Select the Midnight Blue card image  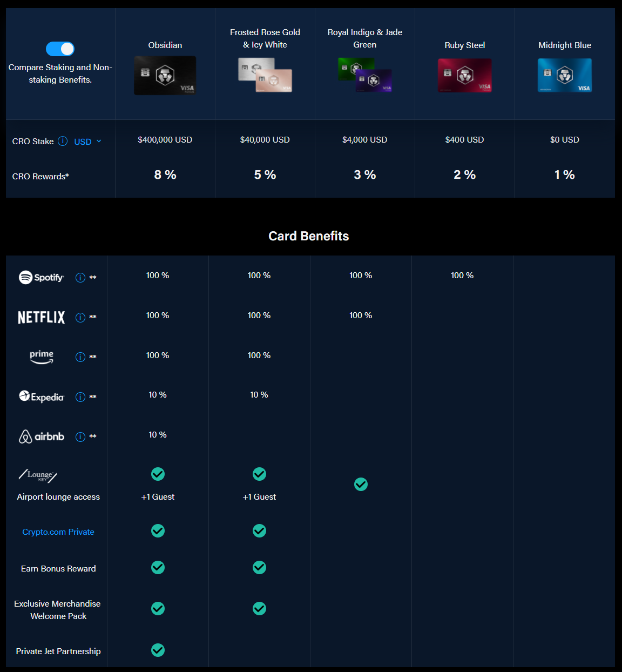565,76
